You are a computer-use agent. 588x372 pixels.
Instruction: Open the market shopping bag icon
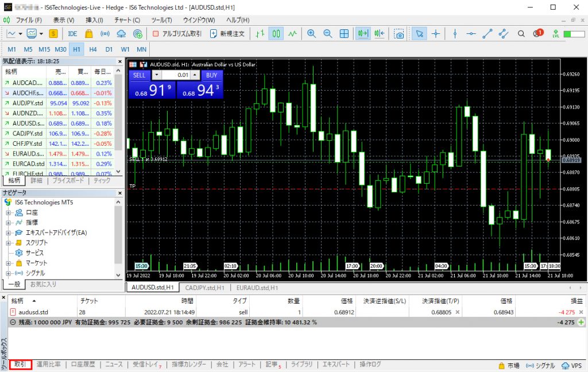[89, 34]
